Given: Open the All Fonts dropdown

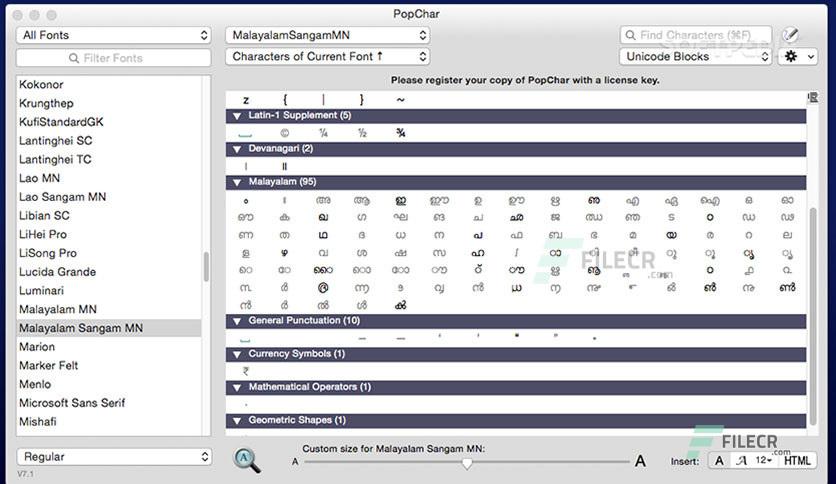Looking at the screenshot, I should (114, 35).
